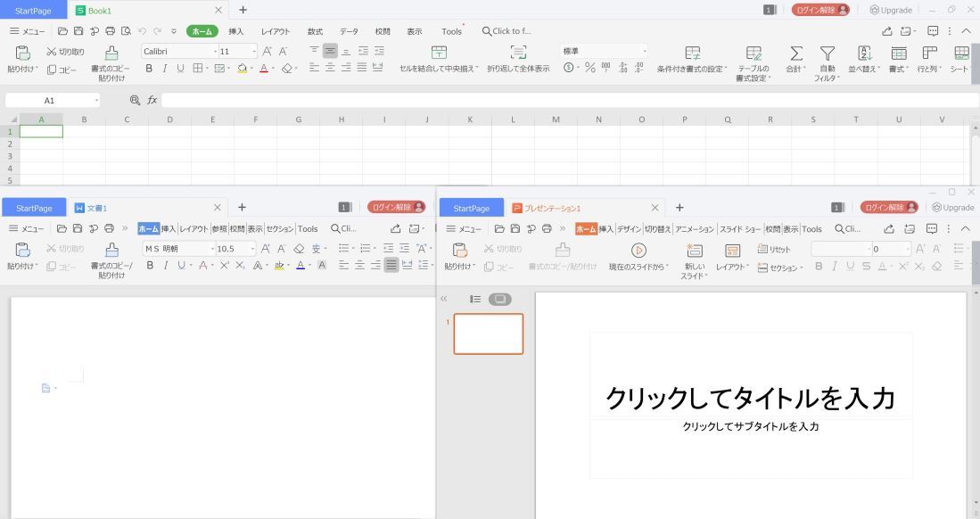The image size is (980, 519).
Task: Select slide 1 thumbnail in the presentation panel
Action: tap(488, 333)
